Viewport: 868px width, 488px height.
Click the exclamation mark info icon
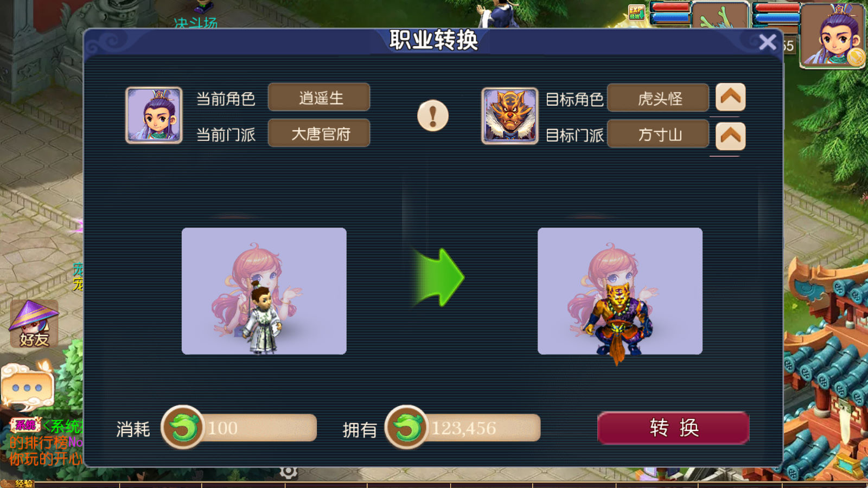point(433,115)
